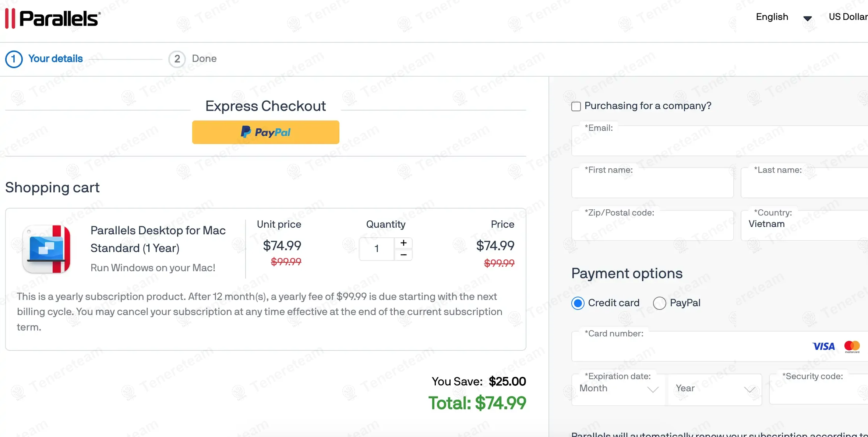Increase quantity with the plus button
Image resolution: width=868 pixels, height=437 pixels.
tap(403, 243)
